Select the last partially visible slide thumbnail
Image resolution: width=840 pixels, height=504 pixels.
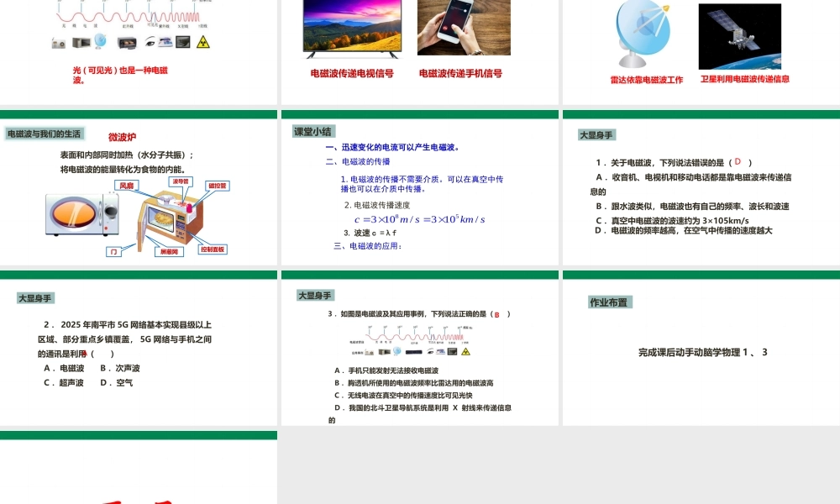[139, 468]
